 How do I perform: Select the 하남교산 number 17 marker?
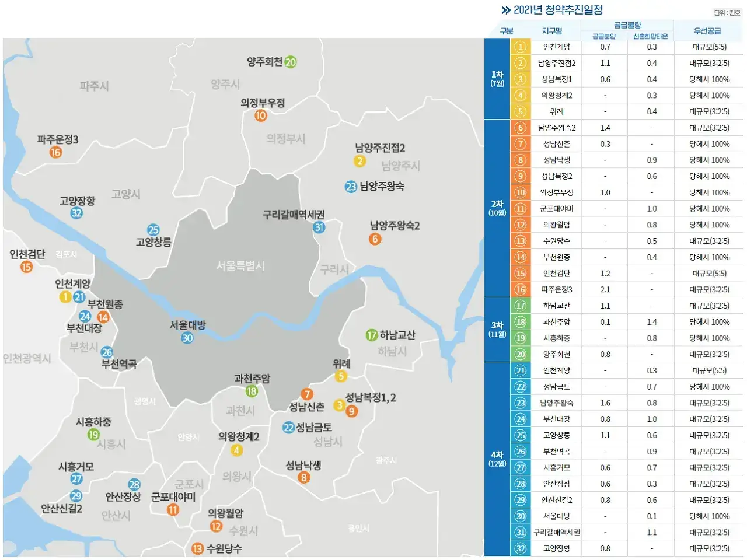[372, 334]
